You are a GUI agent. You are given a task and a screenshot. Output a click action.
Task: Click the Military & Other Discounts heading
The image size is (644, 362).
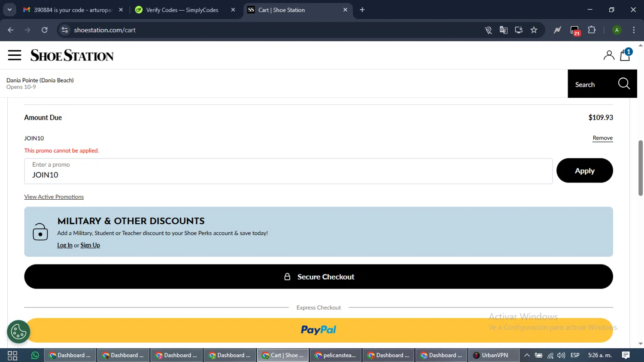pyautogui.click(x=131, y=221)
